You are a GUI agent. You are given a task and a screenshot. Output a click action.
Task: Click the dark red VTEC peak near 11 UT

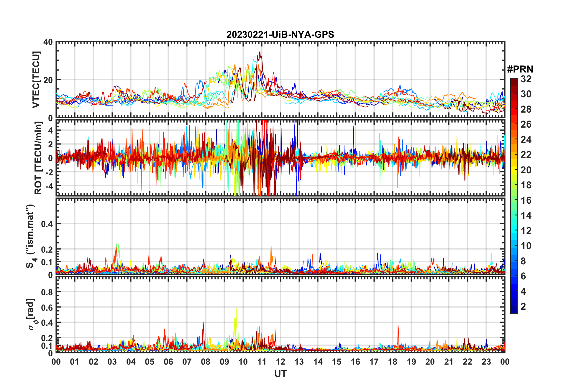point(260,52)
